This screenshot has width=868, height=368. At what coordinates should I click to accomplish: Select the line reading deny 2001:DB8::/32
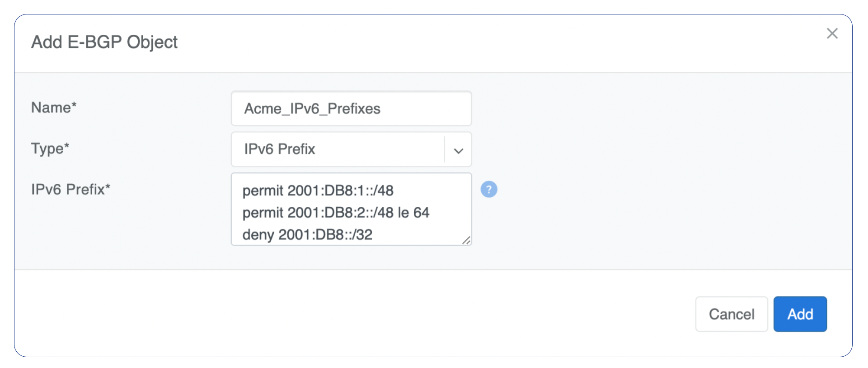click(x=307, y=234)
